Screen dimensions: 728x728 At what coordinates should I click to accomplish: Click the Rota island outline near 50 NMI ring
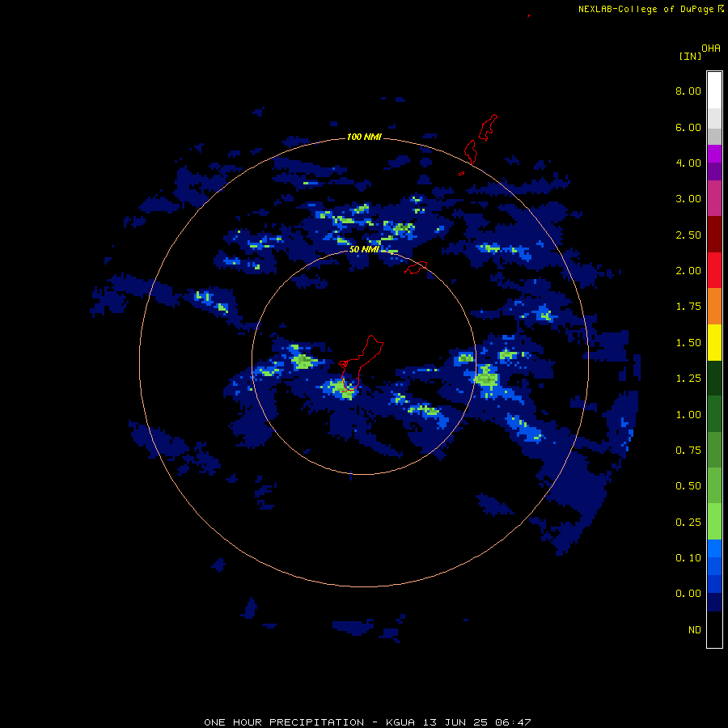(416, 268)
